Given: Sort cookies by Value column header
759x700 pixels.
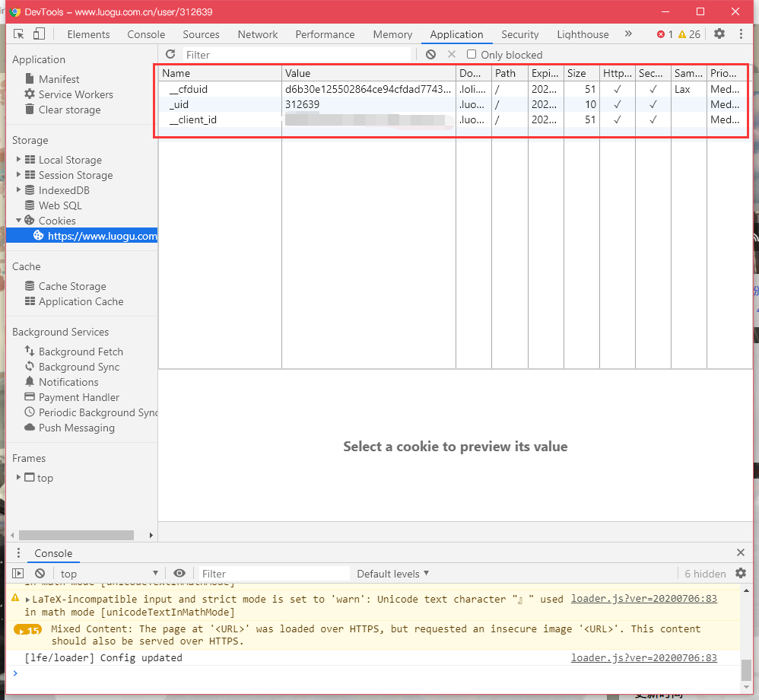Looking at the screenshot, I should [x=369, y=73].
